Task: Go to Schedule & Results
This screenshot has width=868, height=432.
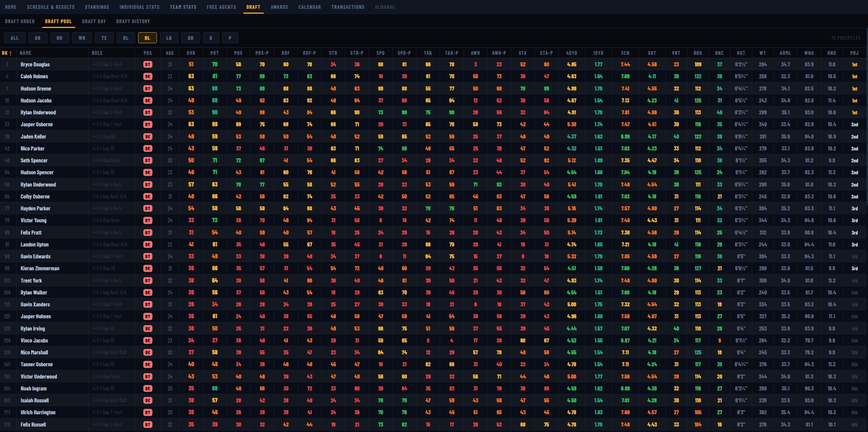Action: coord(51,7)
